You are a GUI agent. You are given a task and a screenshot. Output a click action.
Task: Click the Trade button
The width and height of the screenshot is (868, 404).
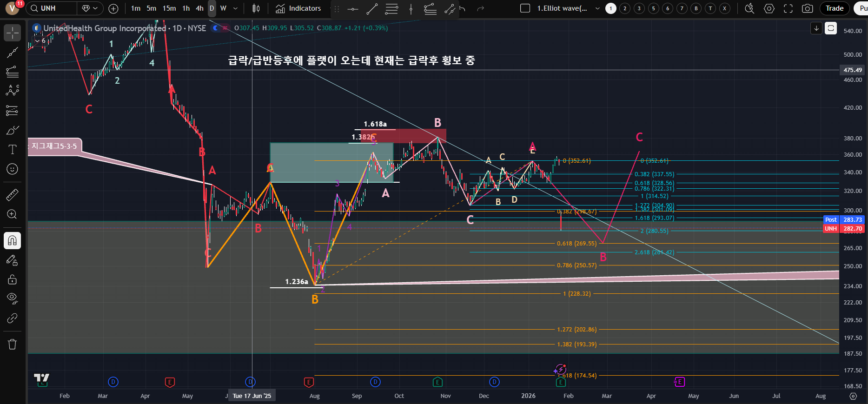click(835, 8)
